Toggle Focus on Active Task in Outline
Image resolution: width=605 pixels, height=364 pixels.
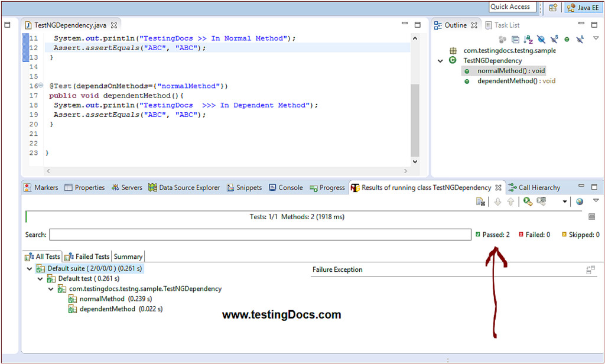pos(502,39)
